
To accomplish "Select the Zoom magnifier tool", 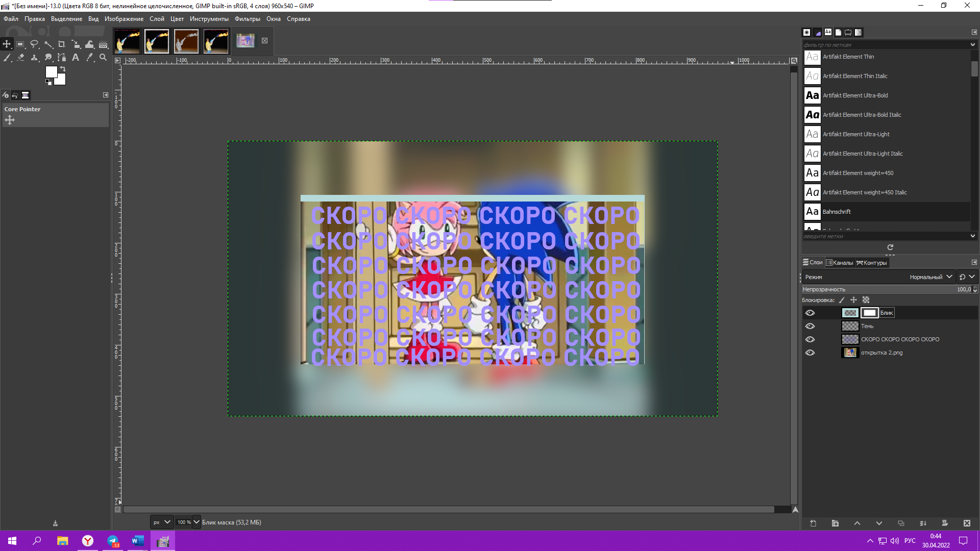I will click(103, 58).
